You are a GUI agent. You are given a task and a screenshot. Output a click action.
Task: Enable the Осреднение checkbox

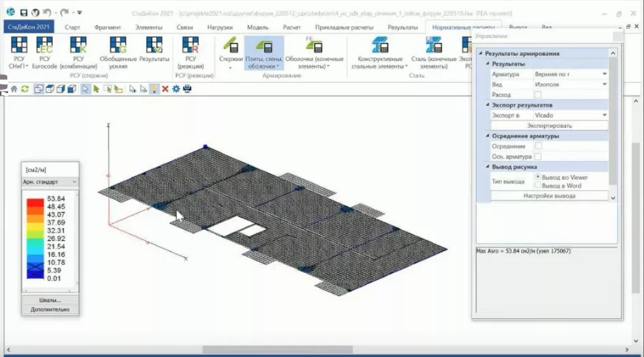pyautogui.click(x=538, y=146)
